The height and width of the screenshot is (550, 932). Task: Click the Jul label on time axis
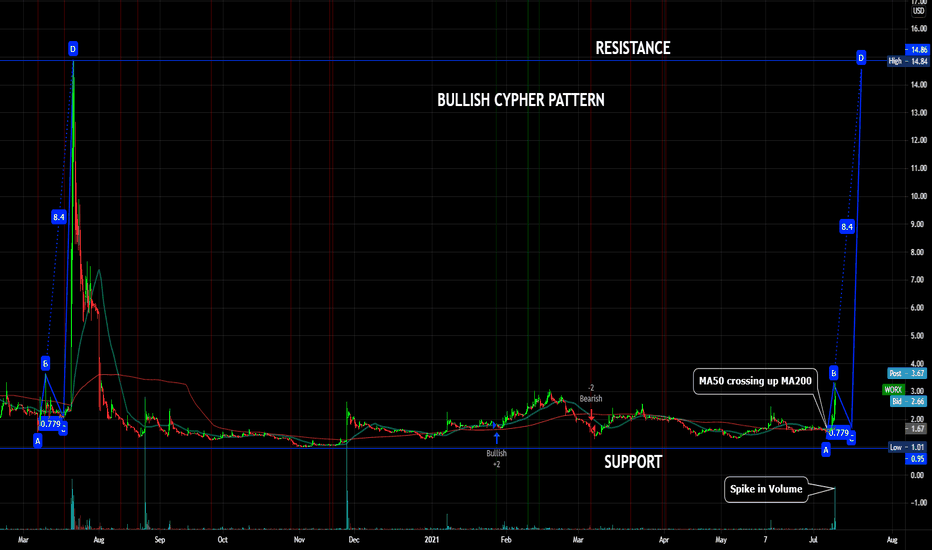click(813, 540)
